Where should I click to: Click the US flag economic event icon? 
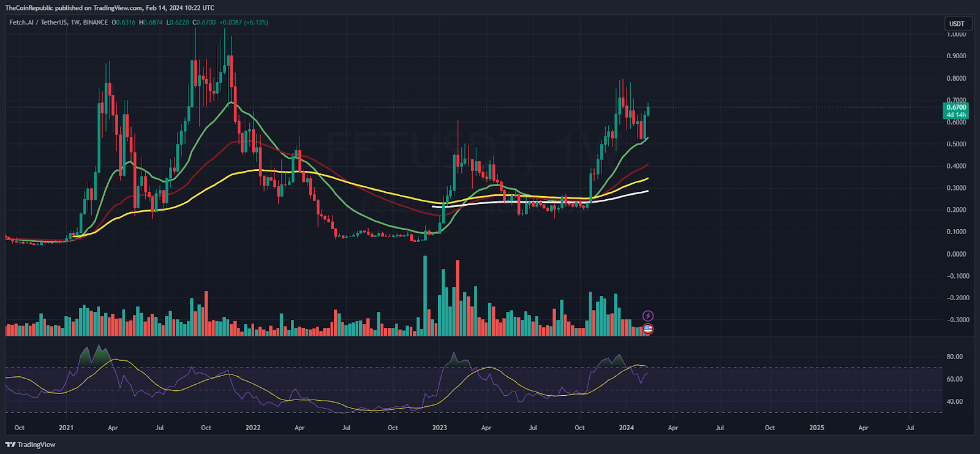[648, 329]
